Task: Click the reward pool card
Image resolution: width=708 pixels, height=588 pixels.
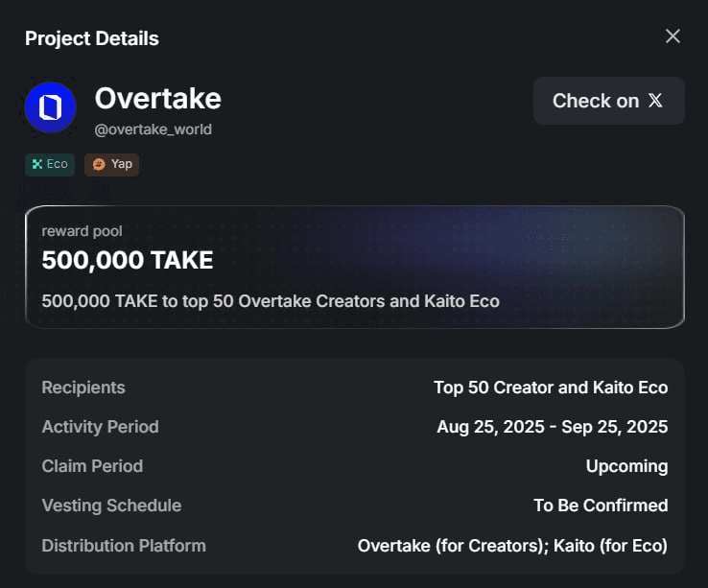Action: [355, 267]
